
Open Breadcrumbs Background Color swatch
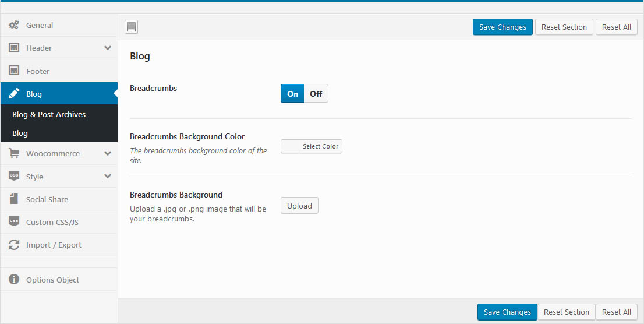290,146
